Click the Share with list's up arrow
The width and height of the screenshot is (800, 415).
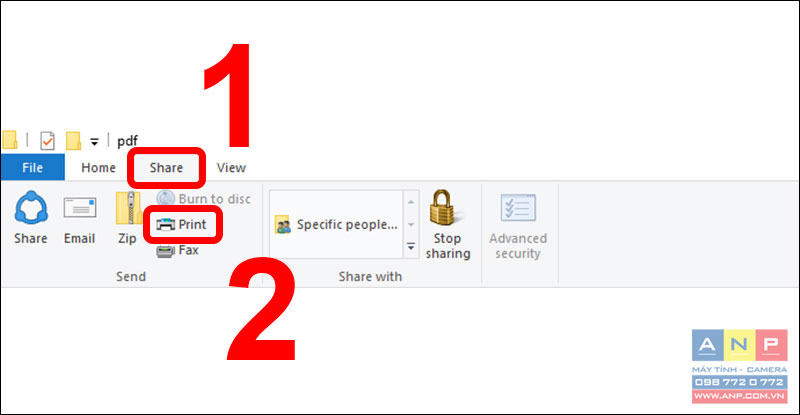pyautogui.click(x=411, y=203)
